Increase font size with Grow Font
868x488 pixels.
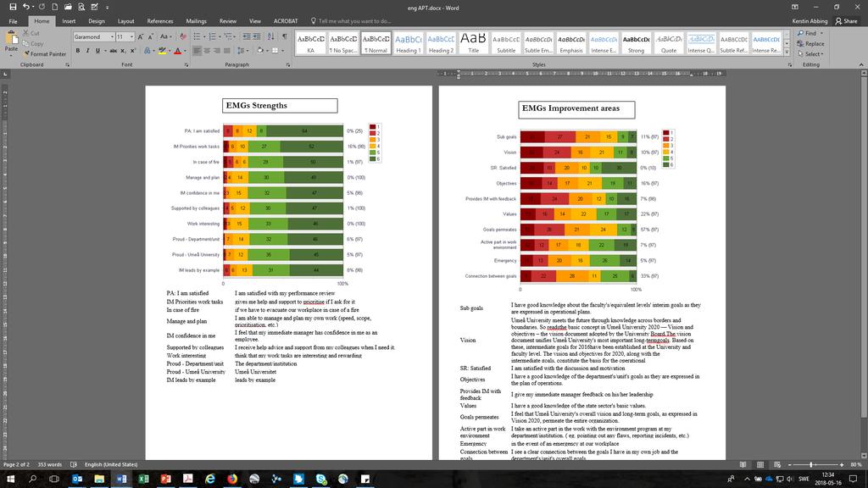[140, 36]
